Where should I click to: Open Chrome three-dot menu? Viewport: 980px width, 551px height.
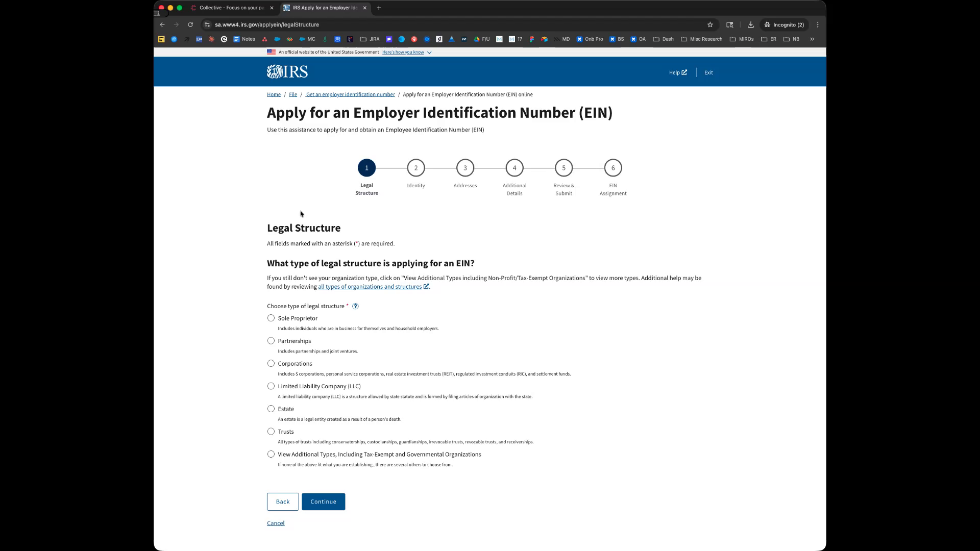[x=817, y=24]
